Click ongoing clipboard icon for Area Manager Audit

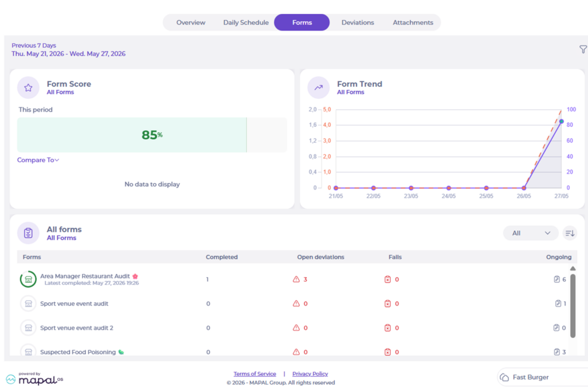tap(557, 279)
